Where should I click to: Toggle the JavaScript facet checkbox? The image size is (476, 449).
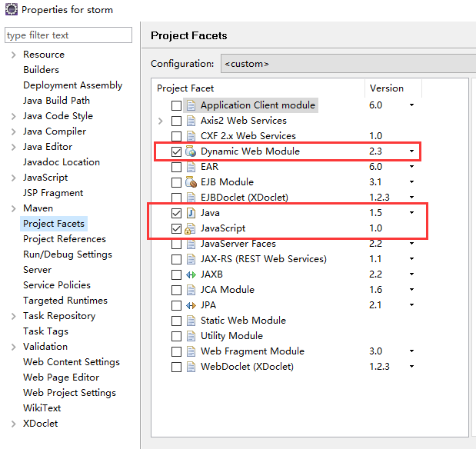click(176, 228)
